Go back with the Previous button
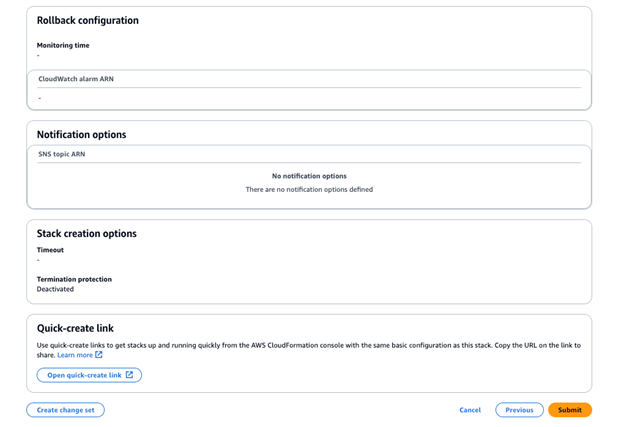This screenshot has height=427, width=624. (519, 410)
